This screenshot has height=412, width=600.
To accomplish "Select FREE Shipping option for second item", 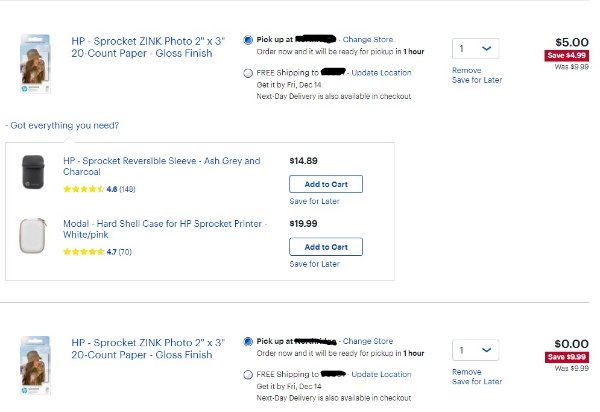I will [x=248, y=375].
